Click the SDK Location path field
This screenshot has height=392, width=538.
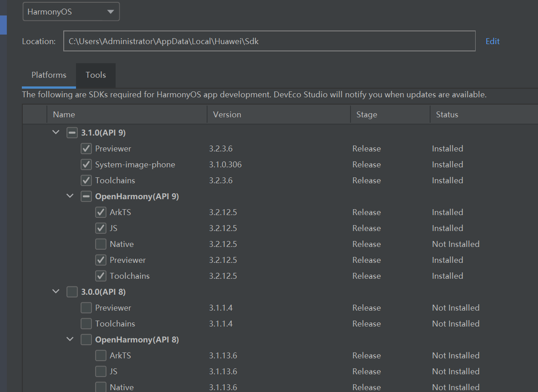click(x=269, y=41)
